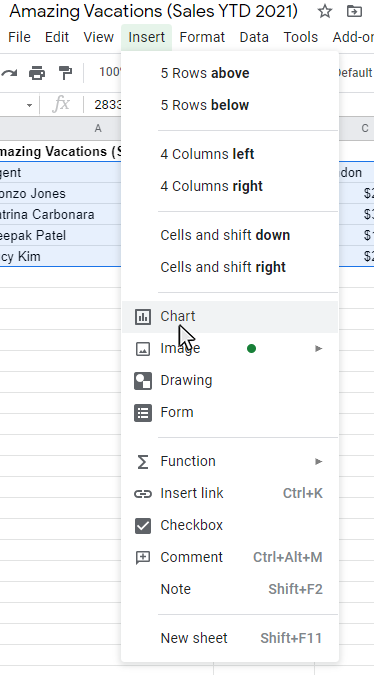Choose Cells and shift right
This screenshot has width=374, height=675.
[x=230, y=267]
